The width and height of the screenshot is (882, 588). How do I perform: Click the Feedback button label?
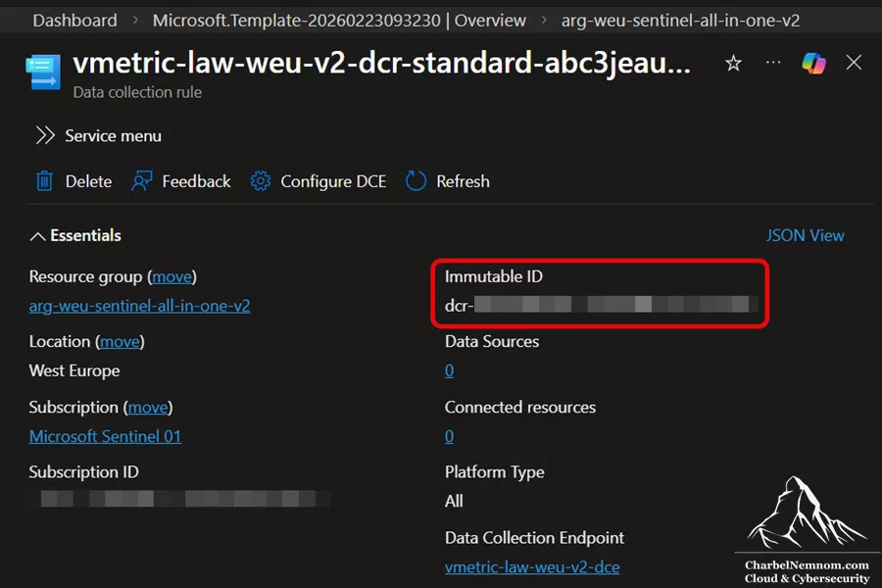coord(196,181)
